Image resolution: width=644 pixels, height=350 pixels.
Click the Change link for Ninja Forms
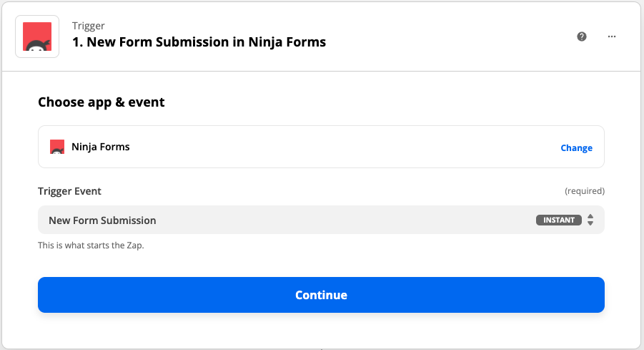[x=576, y=148]
